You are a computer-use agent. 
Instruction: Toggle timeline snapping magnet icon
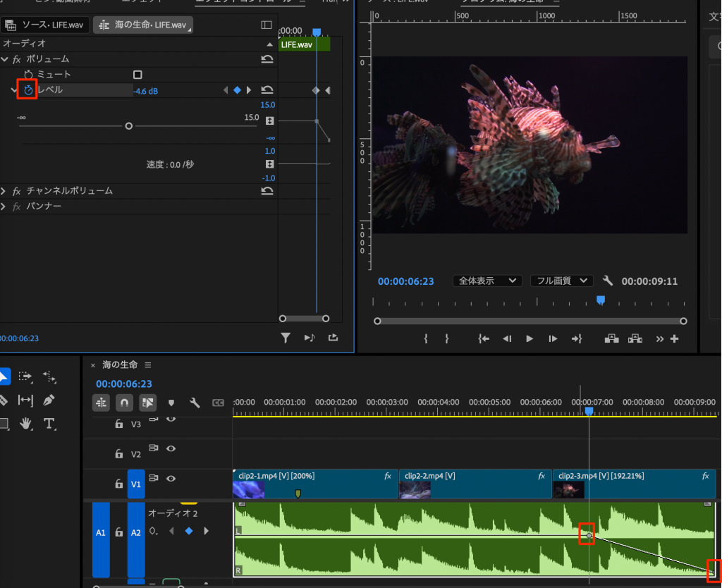click(124, 403)
